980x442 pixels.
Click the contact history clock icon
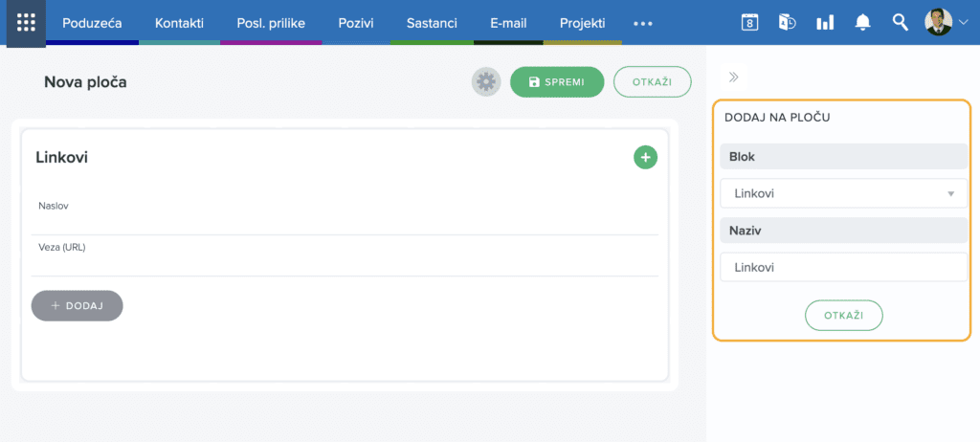pos(787,22)
